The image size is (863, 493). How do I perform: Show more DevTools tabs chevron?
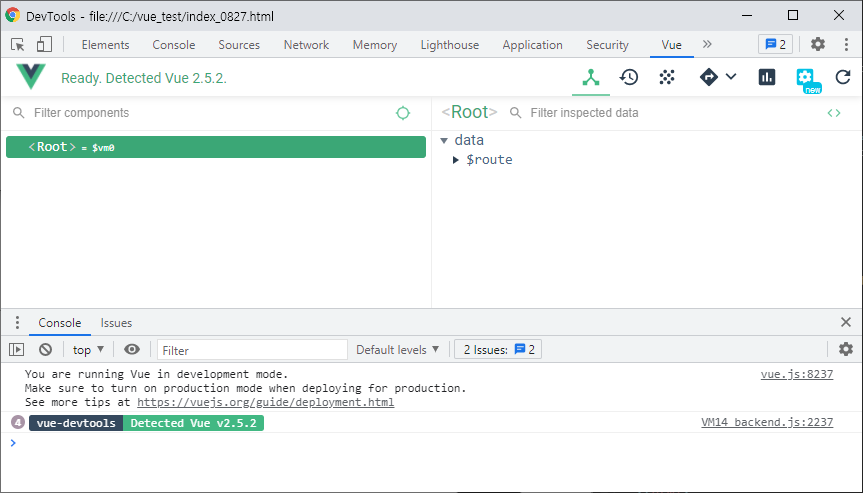click(707, 45)
